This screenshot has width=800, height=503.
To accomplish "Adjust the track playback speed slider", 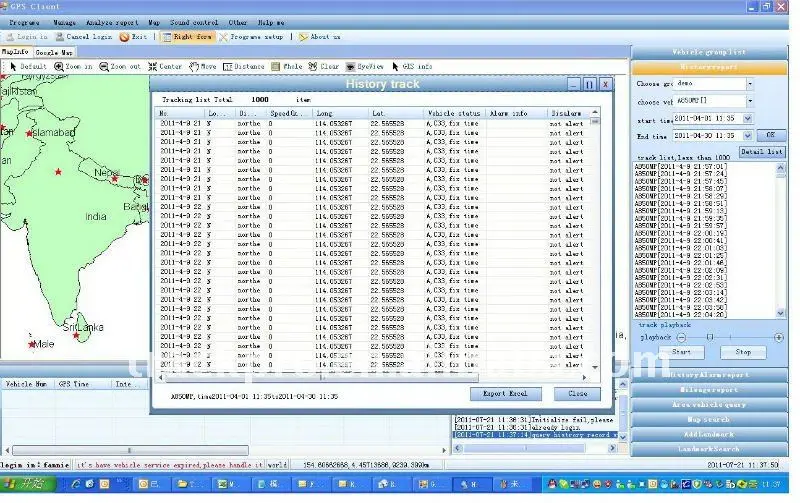I will 711,337.
